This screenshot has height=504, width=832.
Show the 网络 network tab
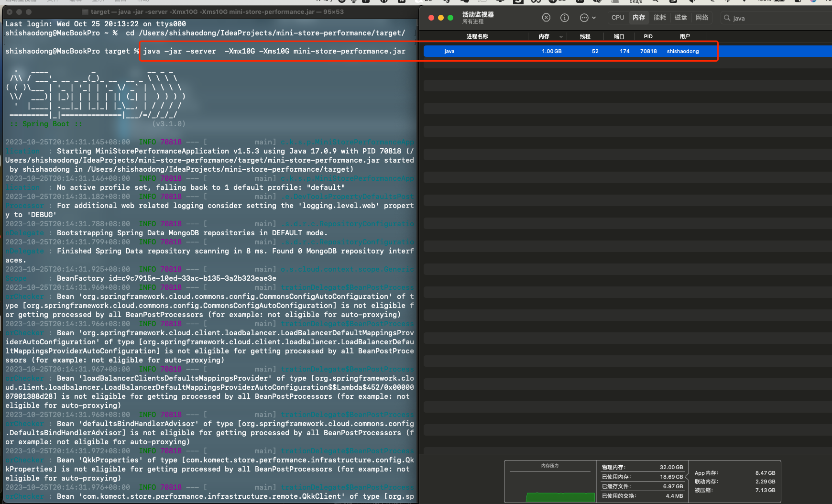[x=702, y=18]
